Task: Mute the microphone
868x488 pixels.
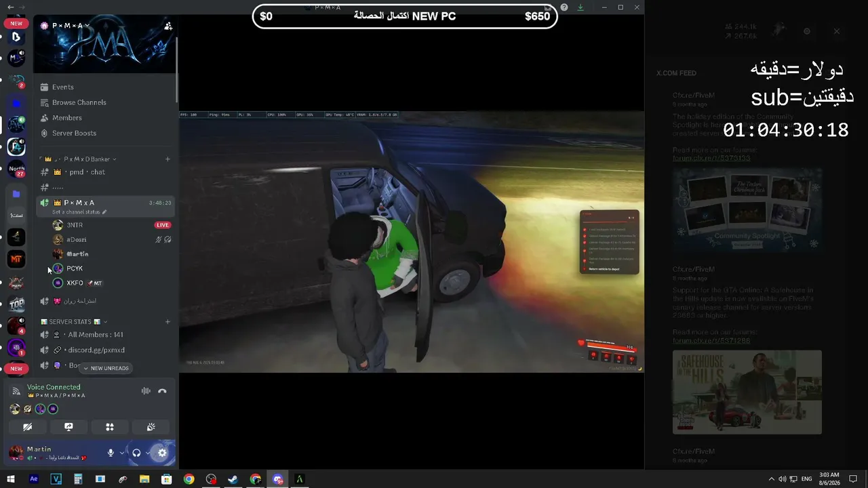Action: click(111, 453)
